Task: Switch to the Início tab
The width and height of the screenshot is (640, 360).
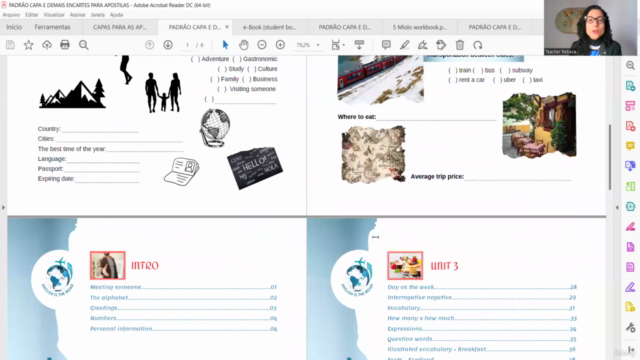Action: click(14, 27)
